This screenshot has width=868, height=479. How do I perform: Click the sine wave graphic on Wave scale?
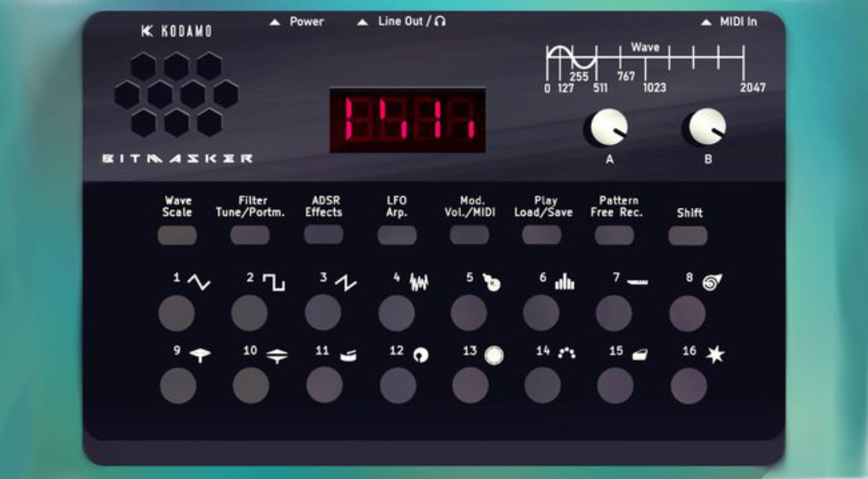coord(572,58)
